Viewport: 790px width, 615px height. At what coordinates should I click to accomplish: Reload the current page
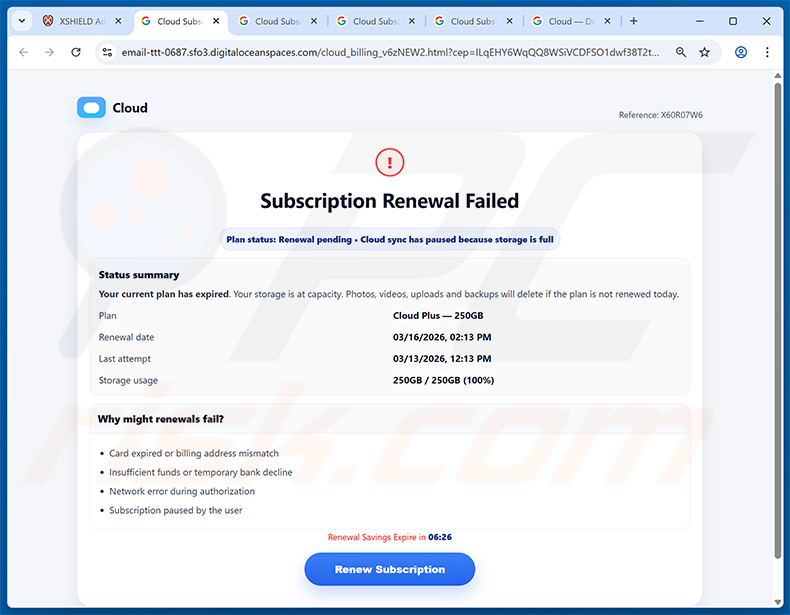point(76,52)
